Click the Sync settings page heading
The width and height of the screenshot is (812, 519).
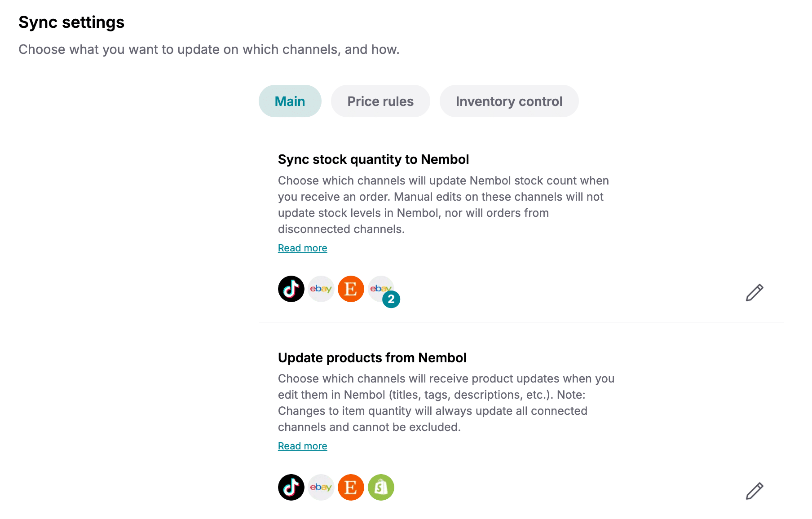[71, 22]
